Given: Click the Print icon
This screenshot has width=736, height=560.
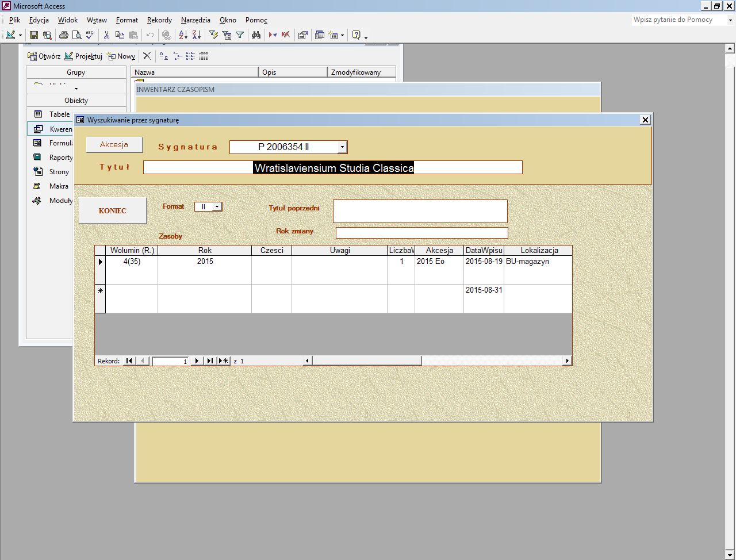Looking at the screenshot, I should pyautogui.click(x=64, y=35).
